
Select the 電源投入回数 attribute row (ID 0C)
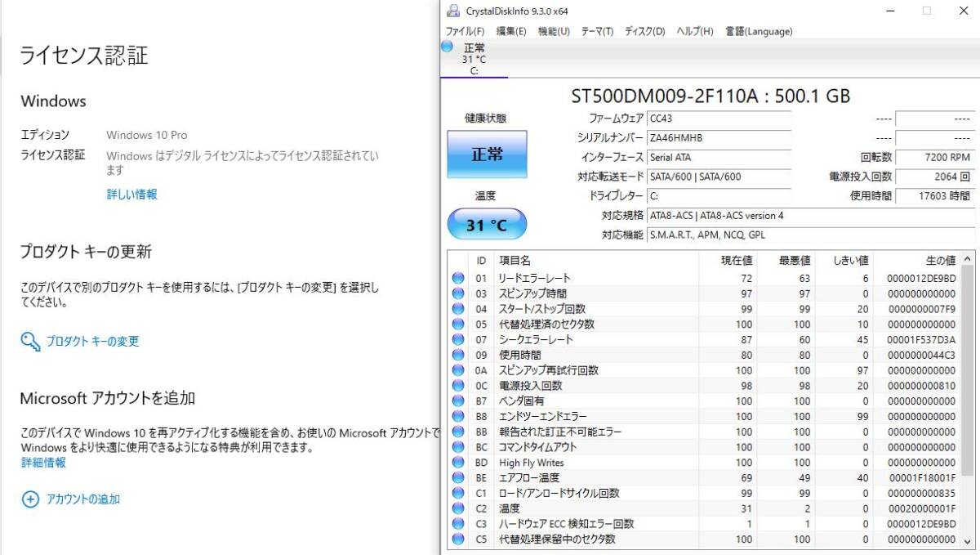click(x=704, y=386)
